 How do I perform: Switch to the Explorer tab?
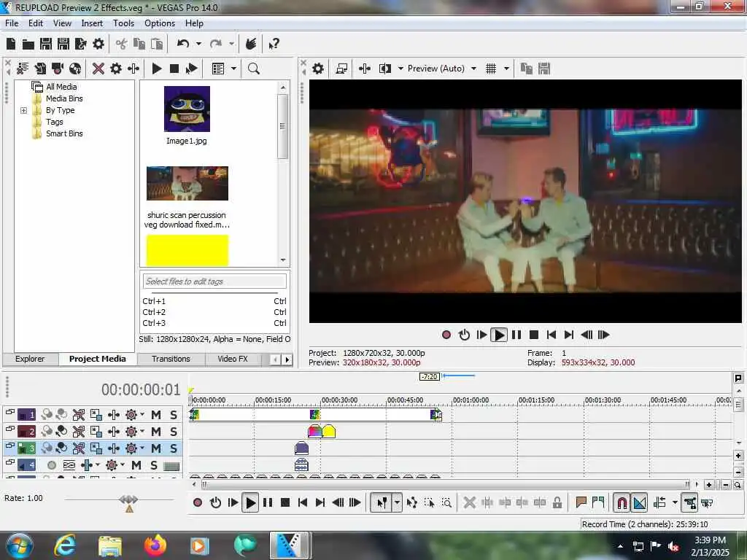click(x=29, y=359)
